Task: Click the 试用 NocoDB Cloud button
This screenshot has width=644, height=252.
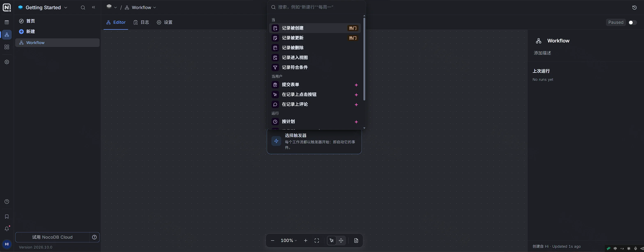Action: click(x=52, y=237)
